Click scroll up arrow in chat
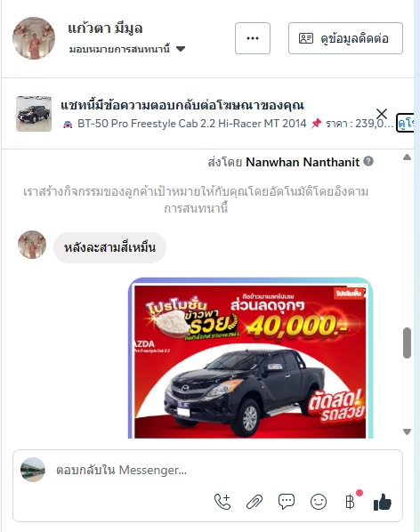This screenshot has height=532, width=420. click(x=408, y=157)
